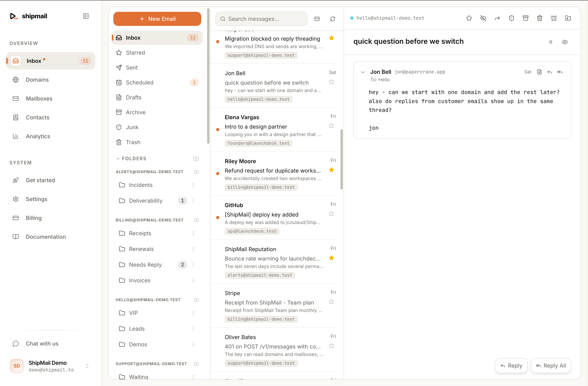Image resolution: width=588 pixels, height=386 pixels.
Task: Click the crossed-eye mark unread icon
Action: tap(483, 18)
